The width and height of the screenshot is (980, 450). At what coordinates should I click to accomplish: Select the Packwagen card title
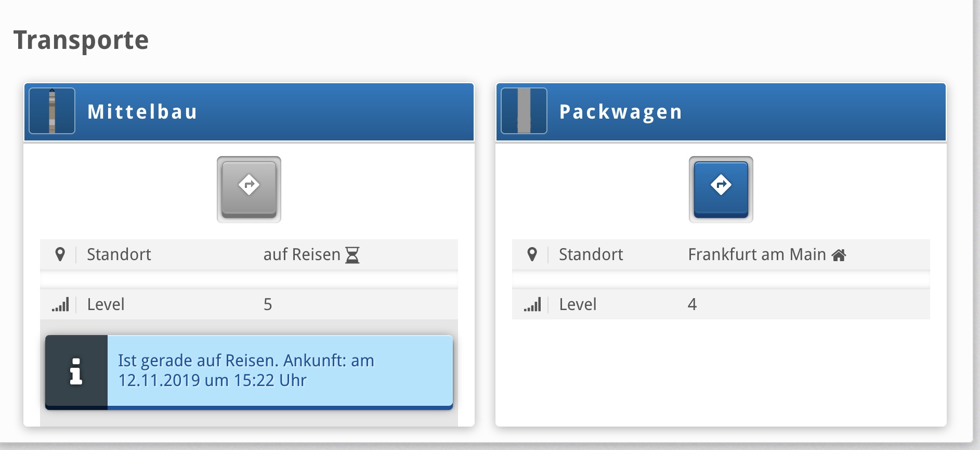click(x=621, y=112)
